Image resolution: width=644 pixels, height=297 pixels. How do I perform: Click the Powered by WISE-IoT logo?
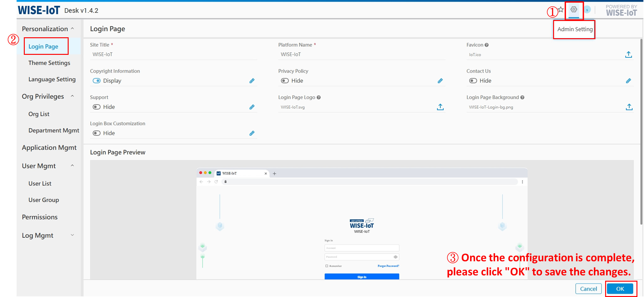621,10
